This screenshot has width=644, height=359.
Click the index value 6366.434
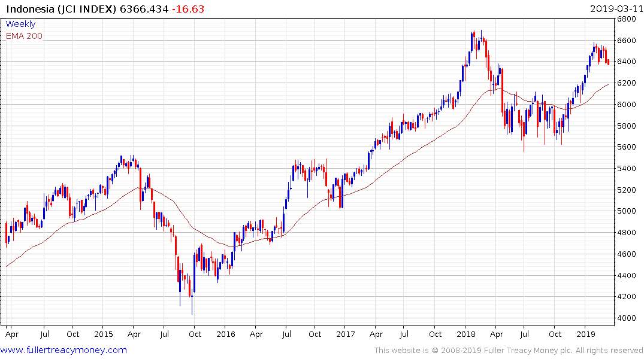144,9
